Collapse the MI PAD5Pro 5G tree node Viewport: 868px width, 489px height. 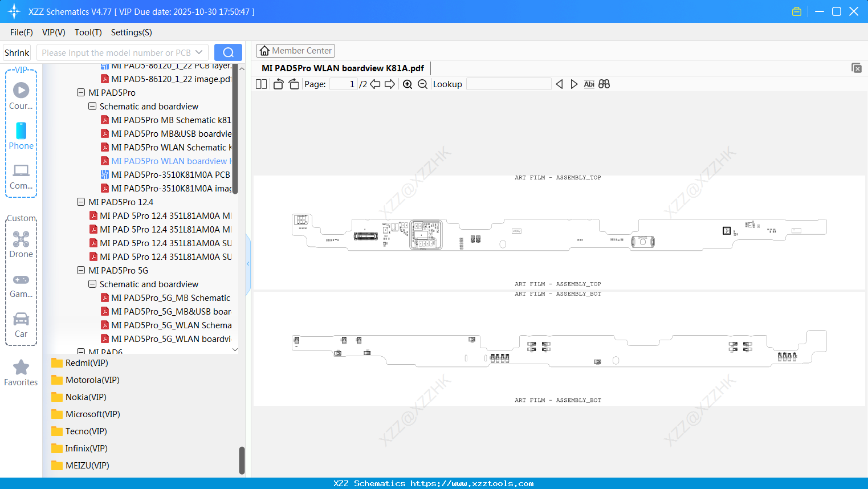tap(80, 270)
